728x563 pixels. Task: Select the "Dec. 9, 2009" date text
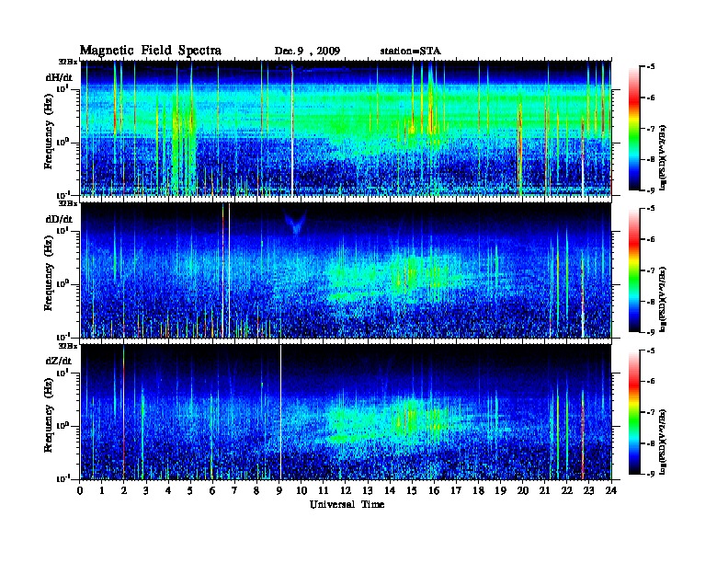point(307,52)
